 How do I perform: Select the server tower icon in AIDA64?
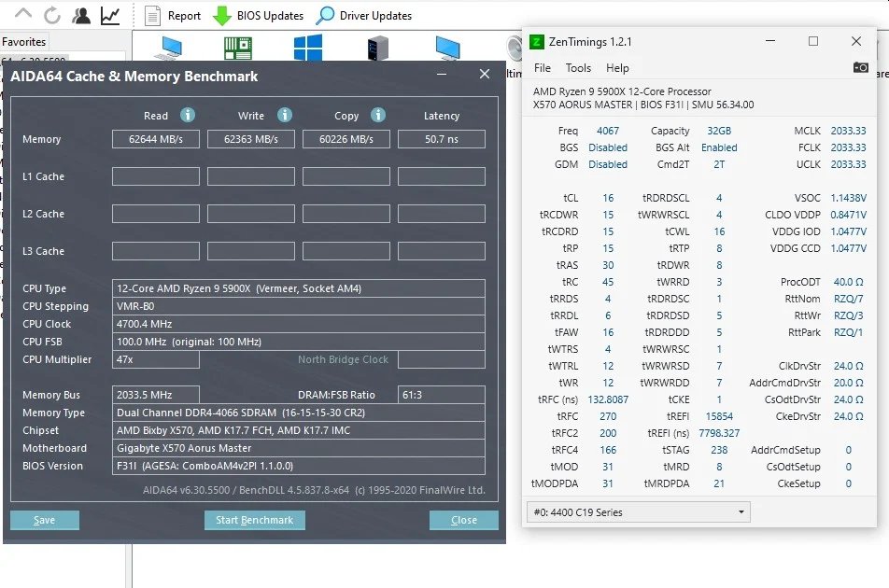pos(377,47)
